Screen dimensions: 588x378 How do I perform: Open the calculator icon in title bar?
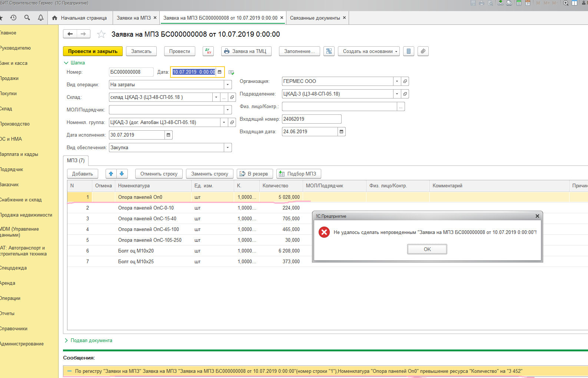click(519, 3)
